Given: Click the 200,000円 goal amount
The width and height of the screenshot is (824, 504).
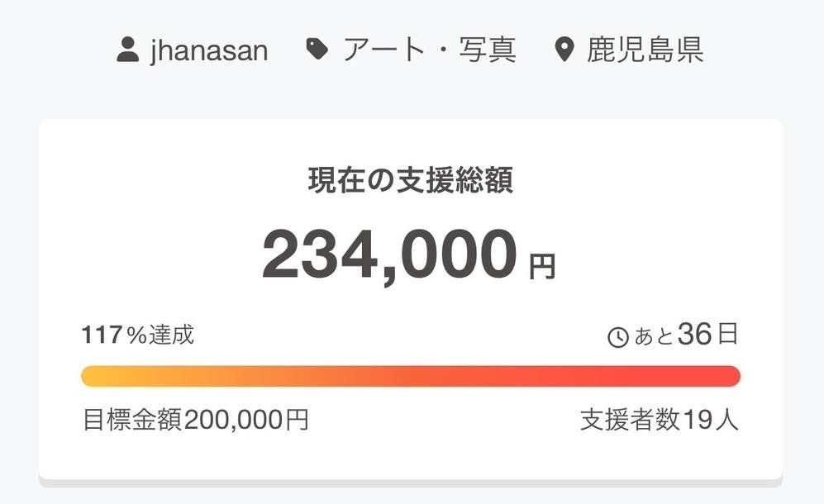Looking at the screenshot, I should [246, 421].
